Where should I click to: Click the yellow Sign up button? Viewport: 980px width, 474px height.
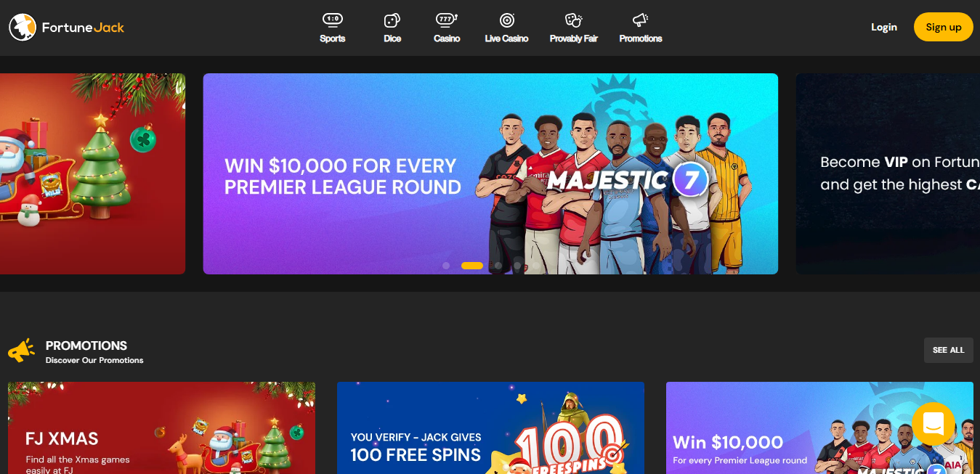pyautogui.click(x=944, y=27)
